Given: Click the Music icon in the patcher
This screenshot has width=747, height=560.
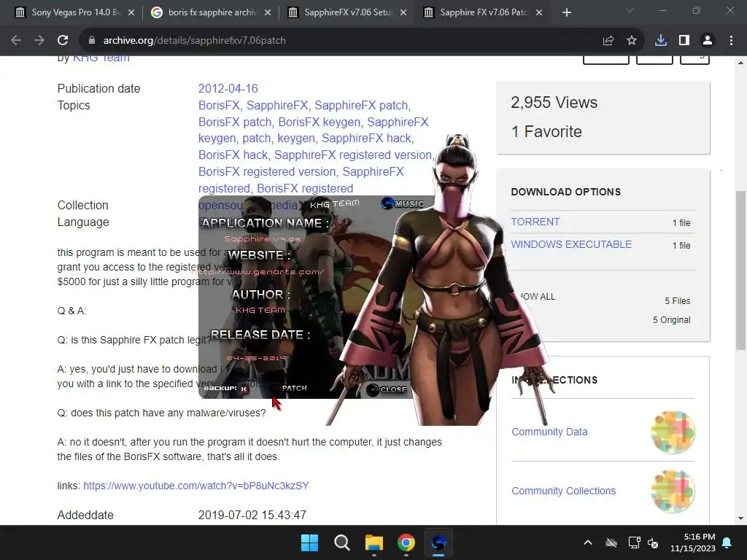Looking at the screenshot, I should click(x=403, y=204).
